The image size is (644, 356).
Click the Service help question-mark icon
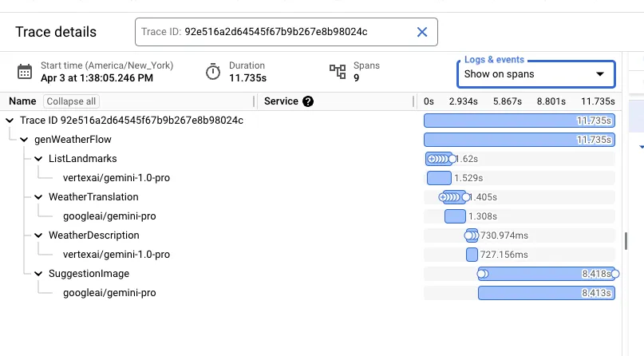(308, 101)
